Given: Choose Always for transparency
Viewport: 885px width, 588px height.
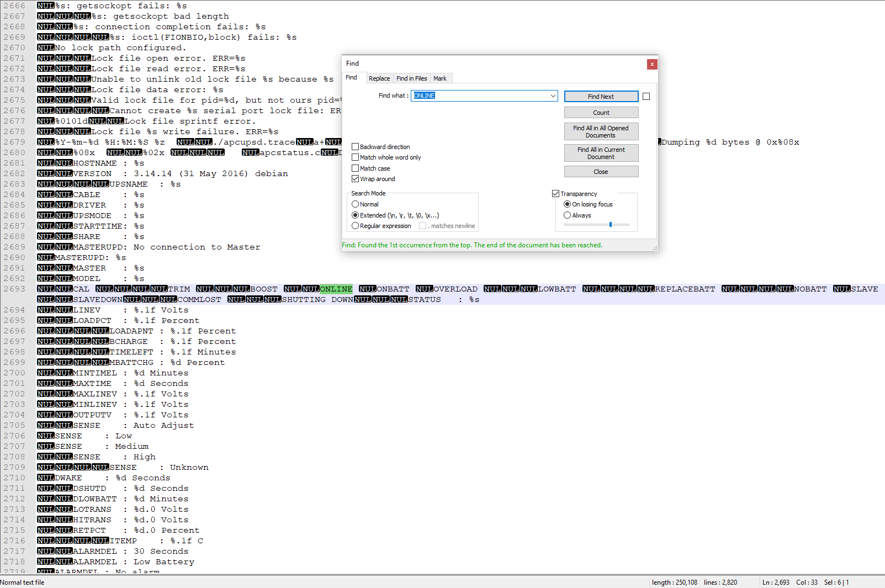Looking at the screenshot, I should 567,215.
